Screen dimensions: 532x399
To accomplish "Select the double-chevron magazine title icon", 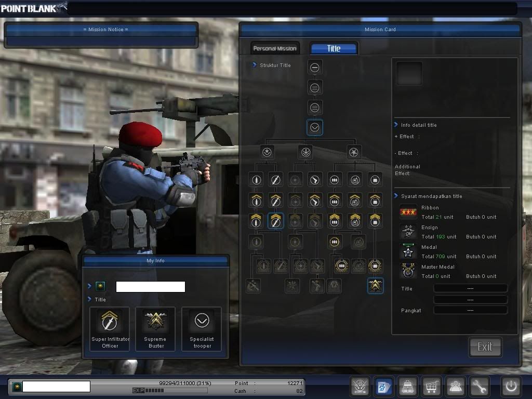I will click(335, 221).
